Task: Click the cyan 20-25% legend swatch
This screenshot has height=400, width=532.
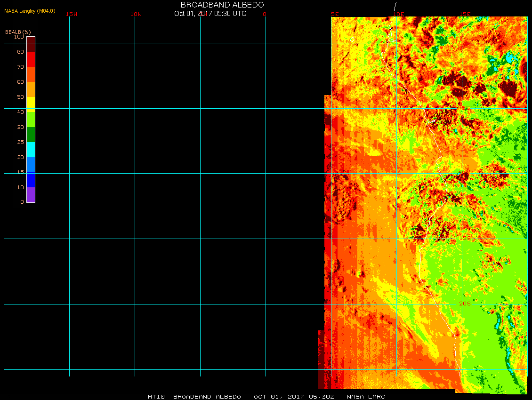Action: coord(31,150)
